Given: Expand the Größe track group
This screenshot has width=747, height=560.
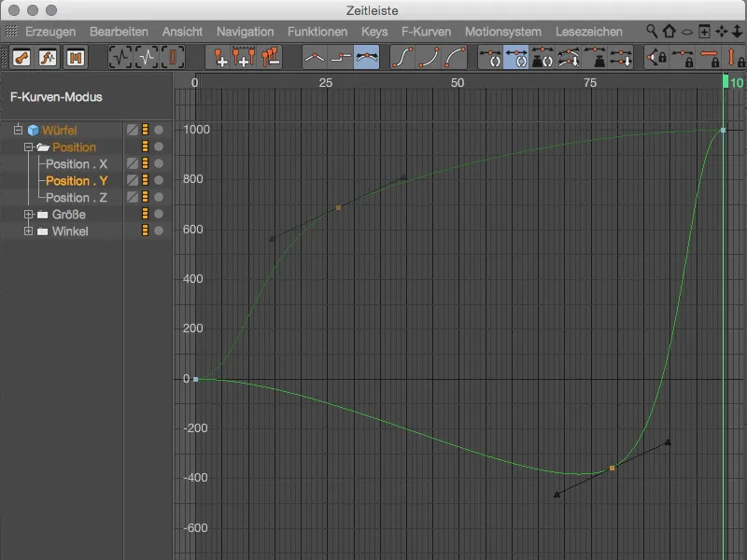Looking at the screenshot, I should click(29, 214).
